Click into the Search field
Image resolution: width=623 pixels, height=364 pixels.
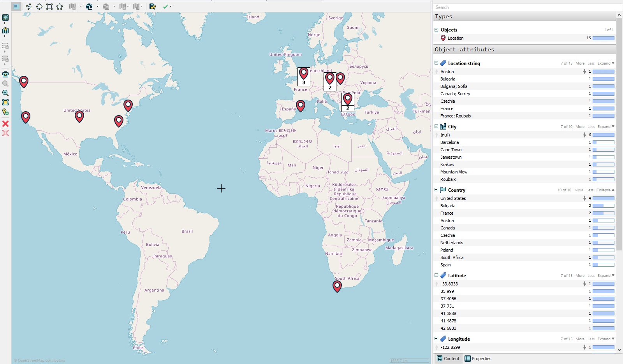click(x=528, y=7)
